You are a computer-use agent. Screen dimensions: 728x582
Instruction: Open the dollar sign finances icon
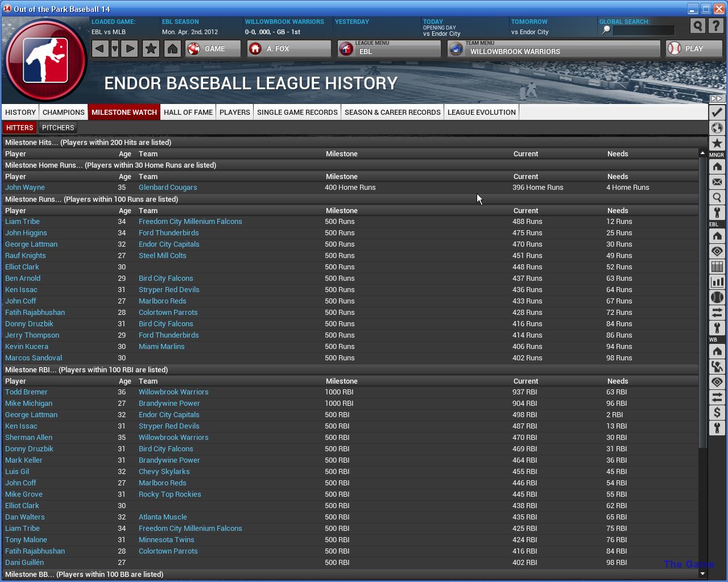click(x=717, y=413)
